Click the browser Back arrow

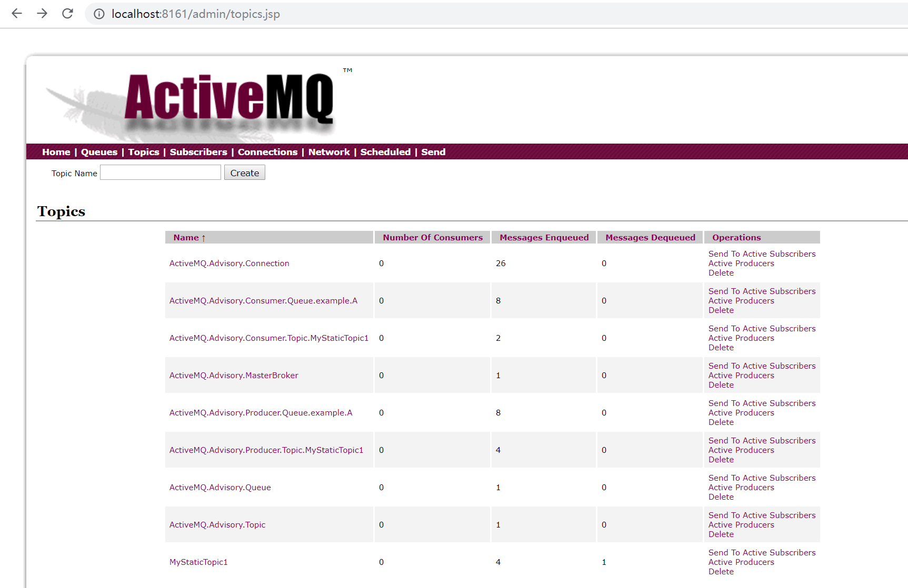point(17,14)
